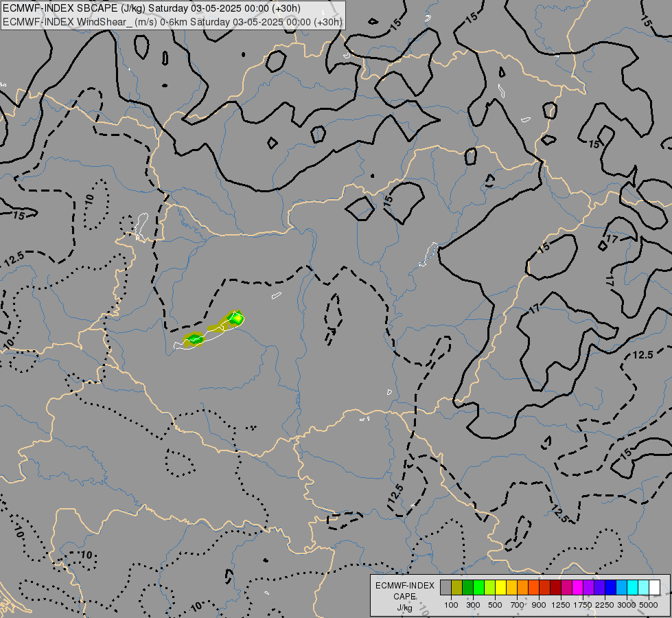The width and height of the screenshot is (672, 618).
Task: Click the orange swatch right of 700
Action: pos(523,587)
